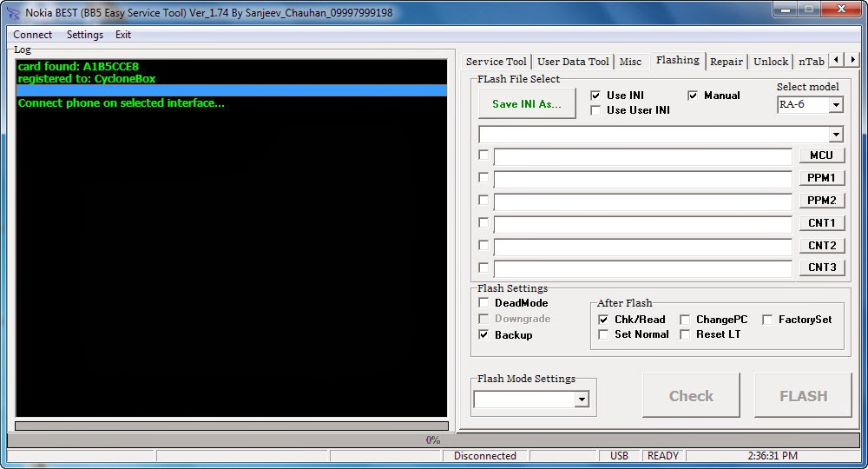
Task: Click inside the CNT1 file path field
Action: tap(642, 225)
